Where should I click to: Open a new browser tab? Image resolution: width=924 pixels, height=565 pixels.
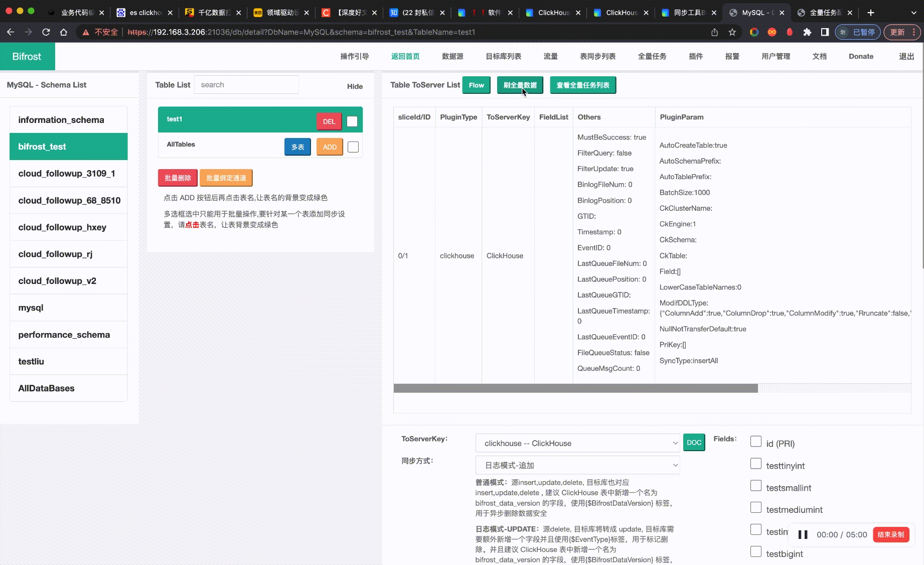click(871, 13)
